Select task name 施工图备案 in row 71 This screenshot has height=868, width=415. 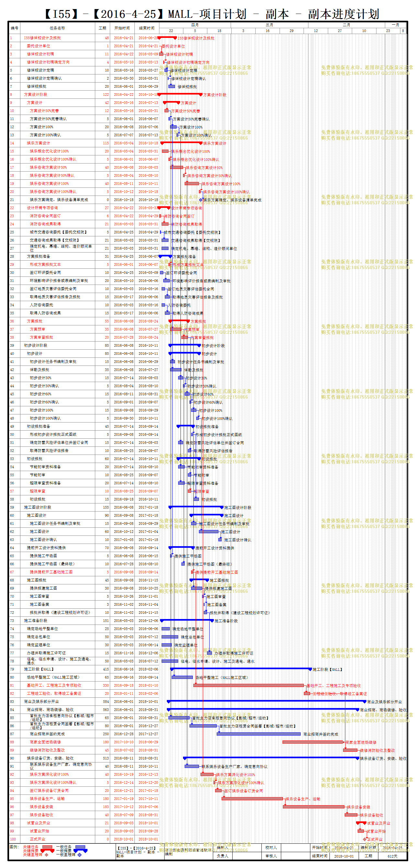(x=40, y=604)
